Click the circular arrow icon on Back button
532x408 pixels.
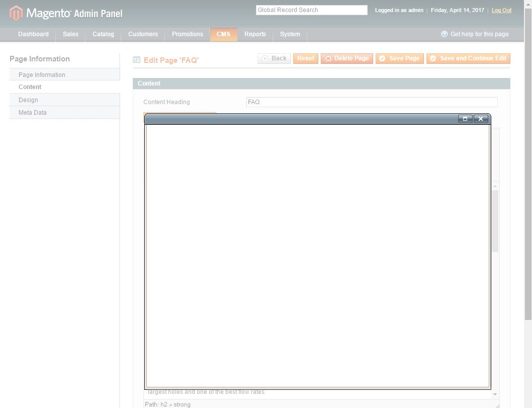point(265,58)
